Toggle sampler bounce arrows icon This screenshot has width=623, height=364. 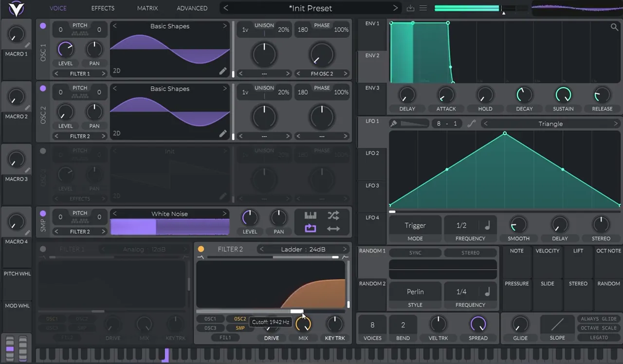333,229
